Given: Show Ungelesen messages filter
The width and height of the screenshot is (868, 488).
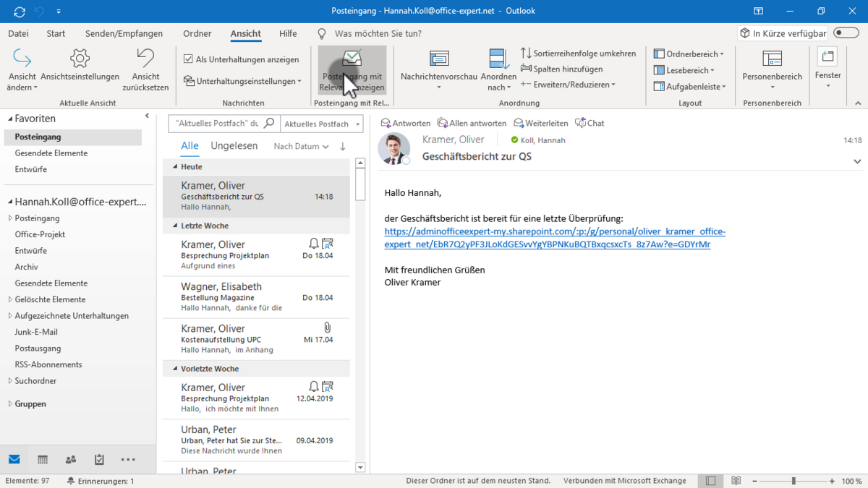Looking at the screenshot, I should [x=234, y=146].
